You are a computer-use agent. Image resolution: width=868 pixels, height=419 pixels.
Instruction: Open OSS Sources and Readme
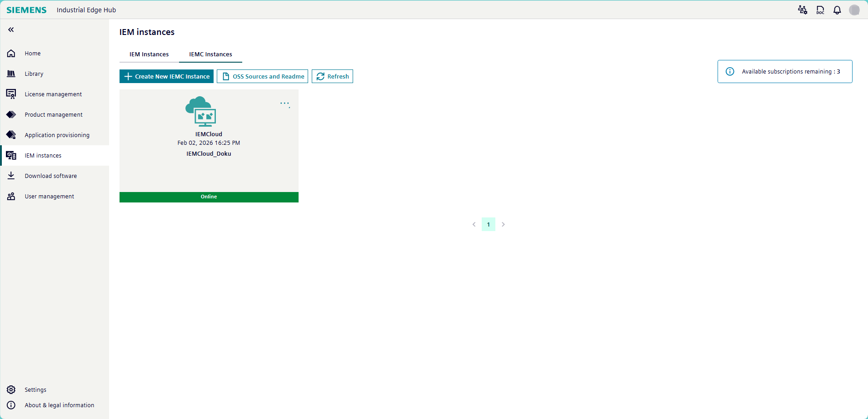[x=262, y=76]
